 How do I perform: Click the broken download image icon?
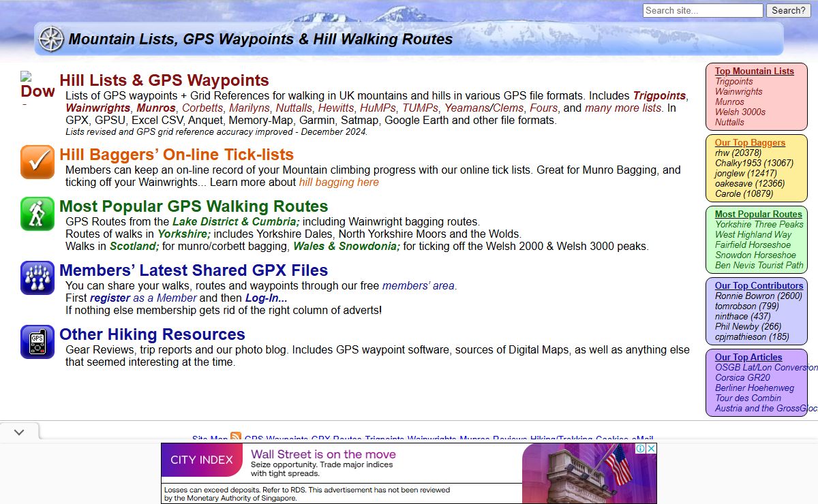37,86
